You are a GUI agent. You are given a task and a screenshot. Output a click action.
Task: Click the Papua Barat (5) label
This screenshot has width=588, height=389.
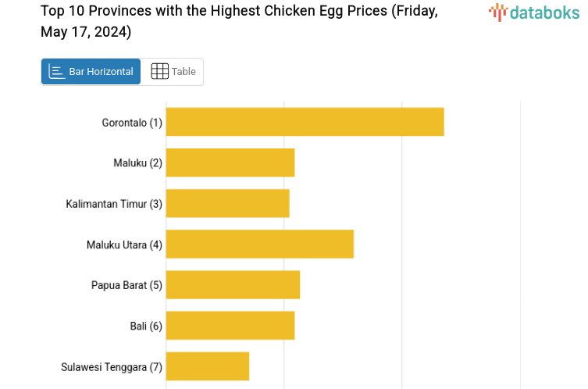click(127, 285)
